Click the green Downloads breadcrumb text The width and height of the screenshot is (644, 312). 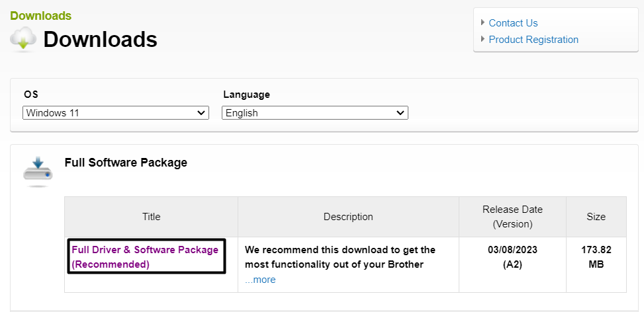pos(41,15)
